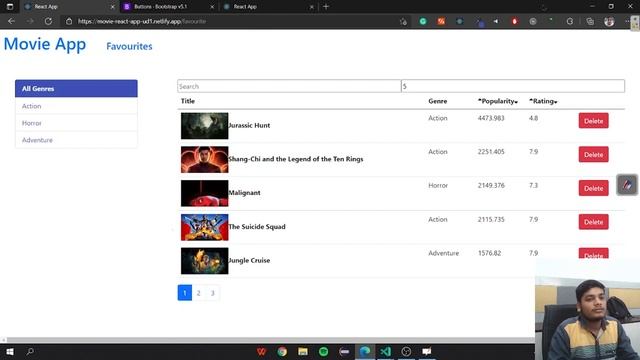Click the Search movies input field

tap(289, 86)
